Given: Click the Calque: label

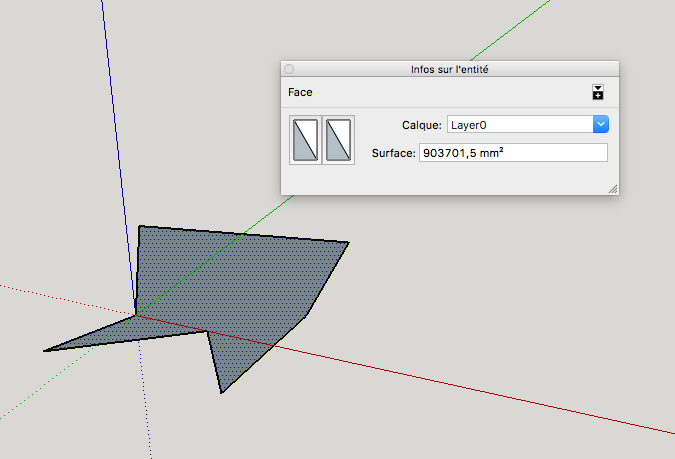Looking at the screenshot, I should coord(421,125).
